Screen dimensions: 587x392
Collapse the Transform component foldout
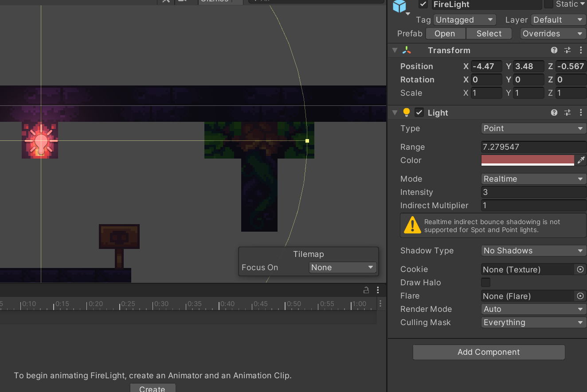pos(395,50)
